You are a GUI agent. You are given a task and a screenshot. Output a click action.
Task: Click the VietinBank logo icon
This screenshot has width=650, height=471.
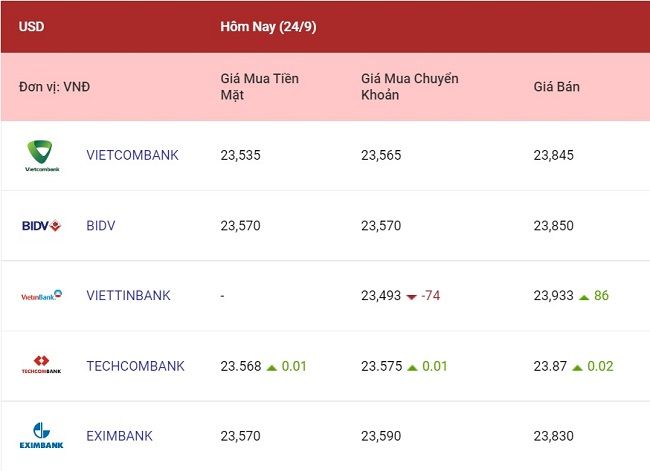pyautogui.click(x=41, y=296)
